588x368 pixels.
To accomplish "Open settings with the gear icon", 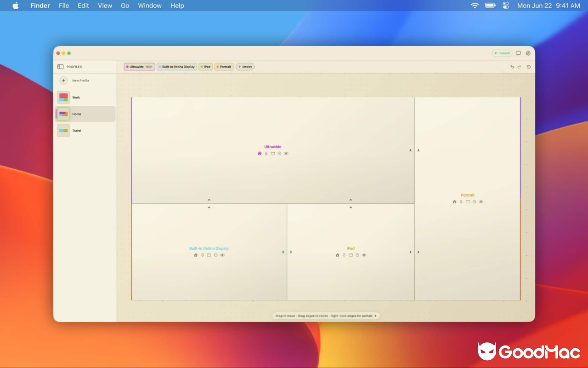I will (528, 53).
